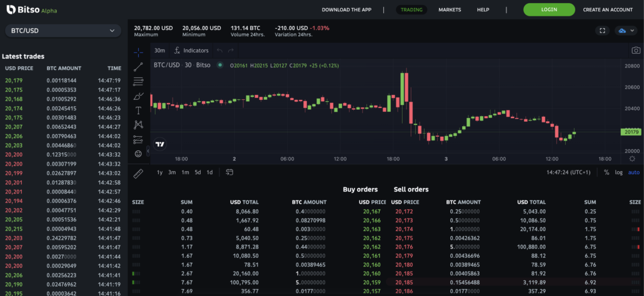This screenshot has width=644, height=296.
Task: Go to Trading section
Action: [411, 9]
